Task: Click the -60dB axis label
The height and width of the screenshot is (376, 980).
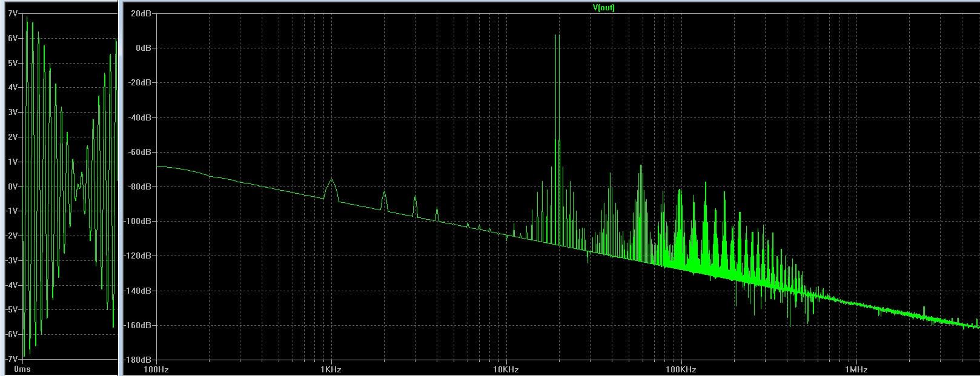Action: pos(139,152)
